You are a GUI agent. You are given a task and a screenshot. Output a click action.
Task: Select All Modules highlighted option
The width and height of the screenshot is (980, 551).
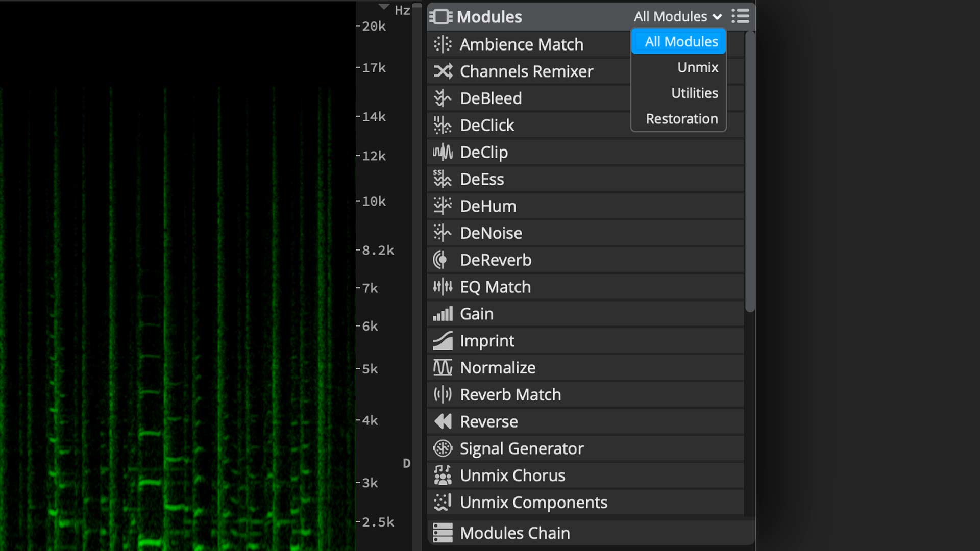(681, 42)
